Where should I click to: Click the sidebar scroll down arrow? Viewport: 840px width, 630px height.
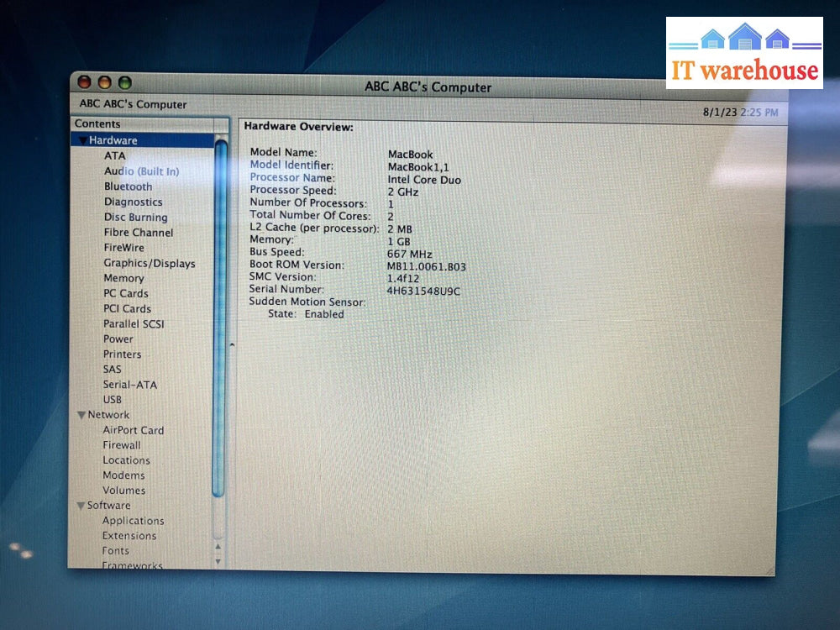[218, 561]
